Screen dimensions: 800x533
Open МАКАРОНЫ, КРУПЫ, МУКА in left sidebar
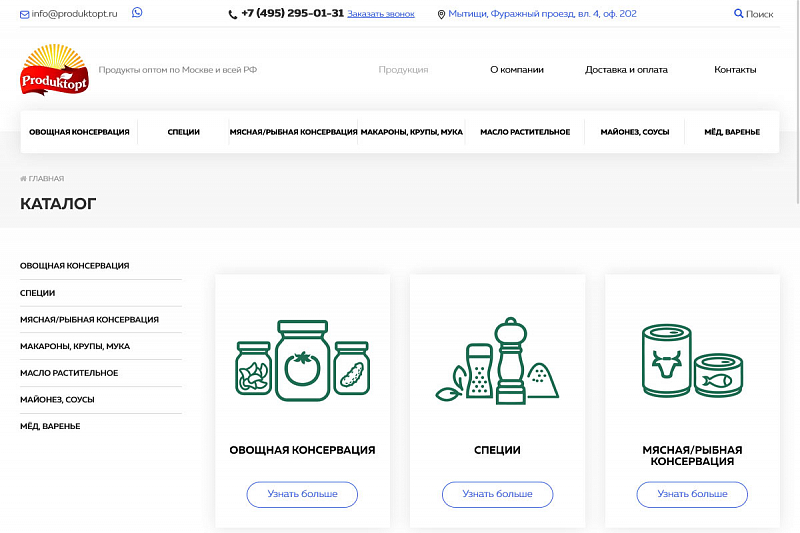point(75,346)
